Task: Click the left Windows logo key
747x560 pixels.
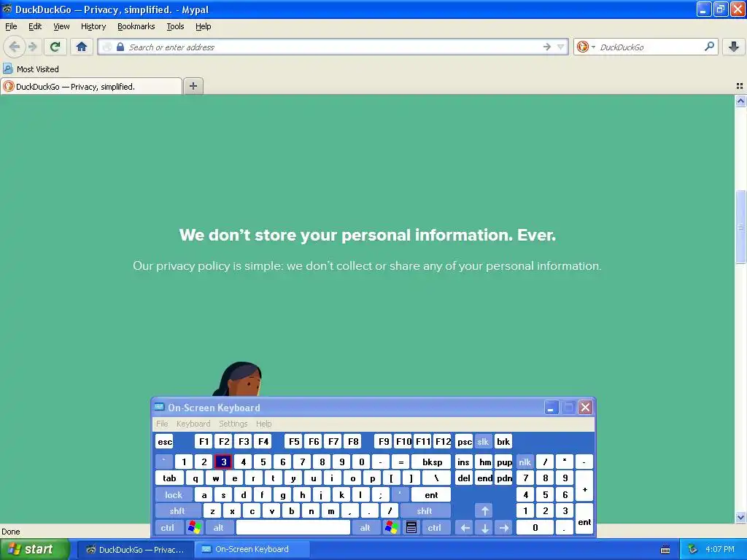Action: coord(194,528)
